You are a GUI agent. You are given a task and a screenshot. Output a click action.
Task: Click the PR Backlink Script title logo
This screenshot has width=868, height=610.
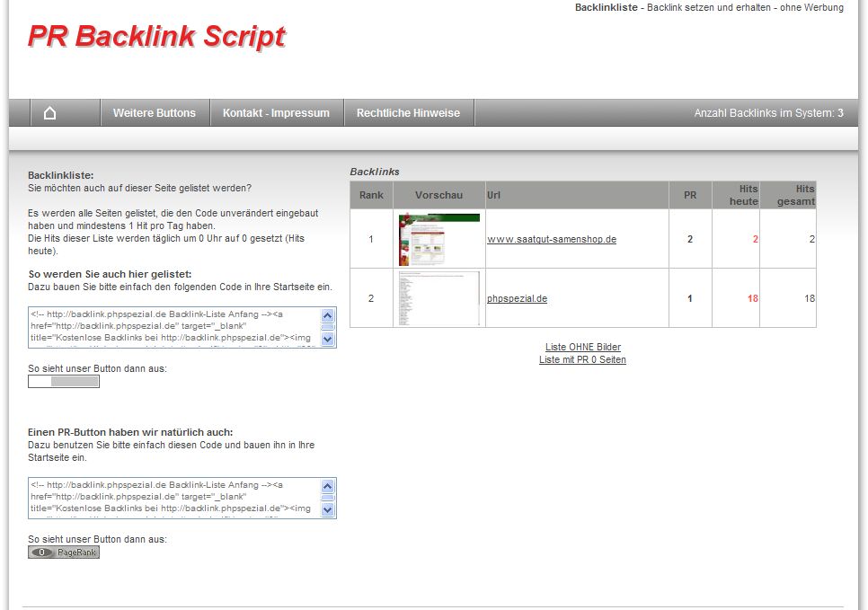[156, 37]
